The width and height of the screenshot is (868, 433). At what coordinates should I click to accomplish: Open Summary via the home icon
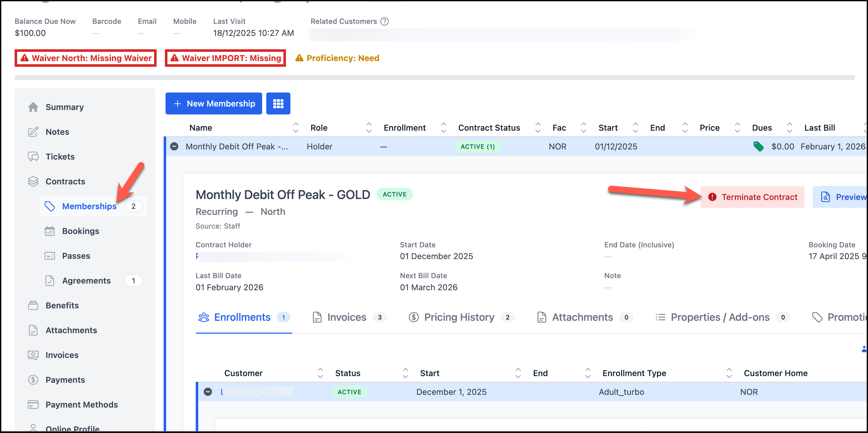click(33, 107)
